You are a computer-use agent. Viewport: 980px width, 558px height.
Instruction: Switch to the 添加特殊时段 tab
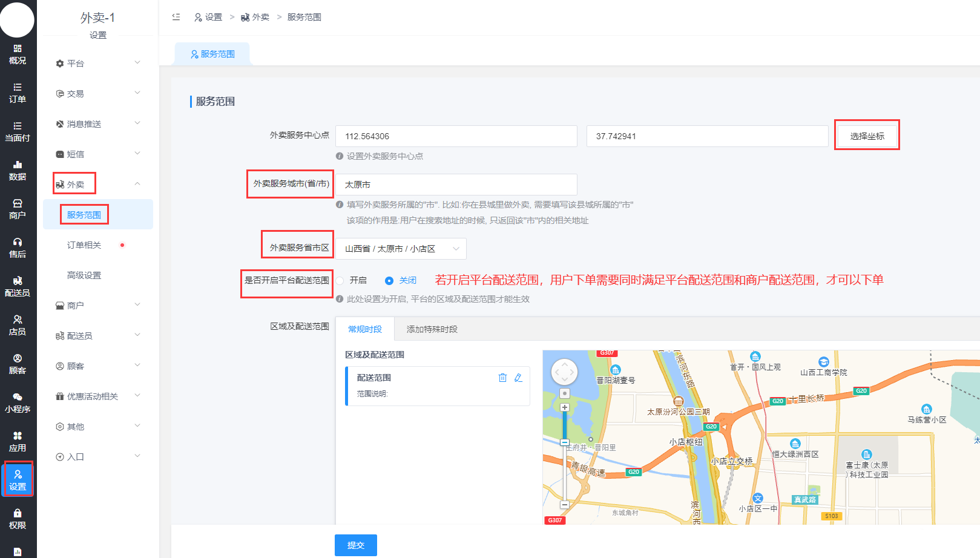(x=432, y=329)
